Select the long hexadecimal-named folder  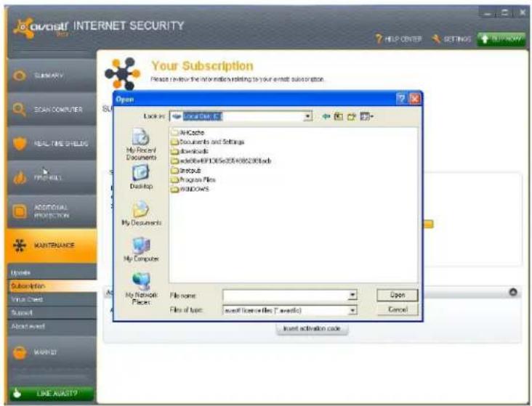tap(221, 161)
